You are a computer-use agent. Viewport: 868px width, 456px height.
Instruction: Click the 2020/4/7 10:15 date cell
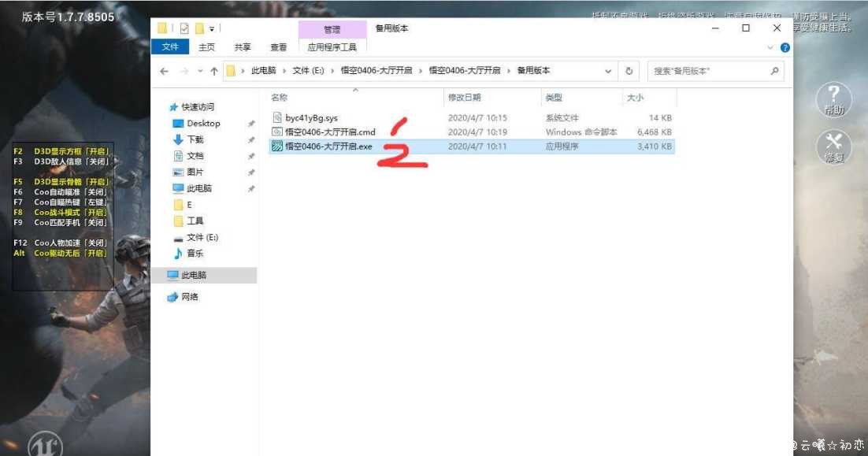pyautogui.click(x=477, y=118)
